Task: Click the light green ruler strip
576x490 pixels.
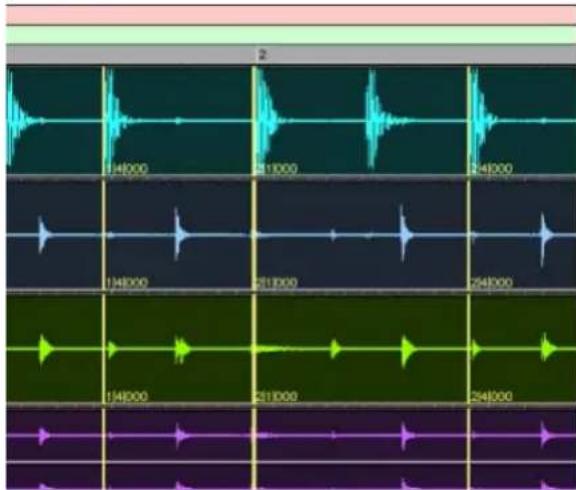Action: coord(291,35)
